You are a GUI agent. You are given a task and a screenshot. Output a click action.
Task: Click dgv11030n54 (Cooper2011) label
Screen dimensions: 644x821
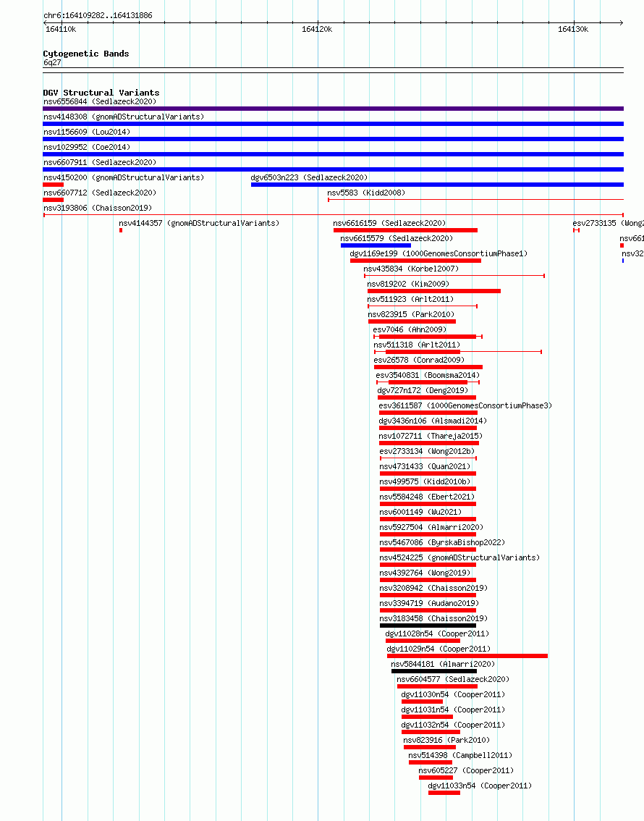[453, 694]
